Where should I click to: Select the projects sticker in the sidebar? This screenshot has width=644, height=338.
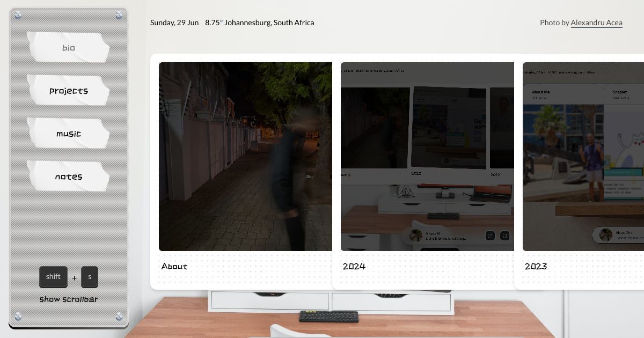click(x=69, y=91)
